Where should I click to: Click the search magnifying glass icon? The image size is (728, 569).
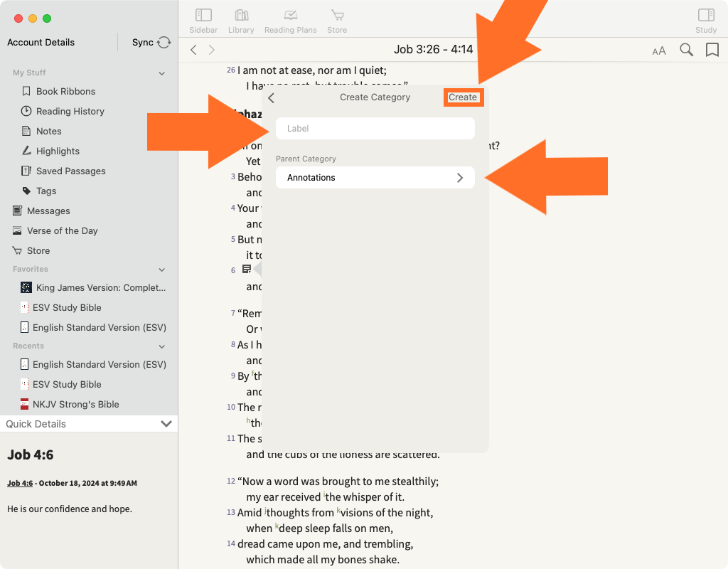click(686, 50)
